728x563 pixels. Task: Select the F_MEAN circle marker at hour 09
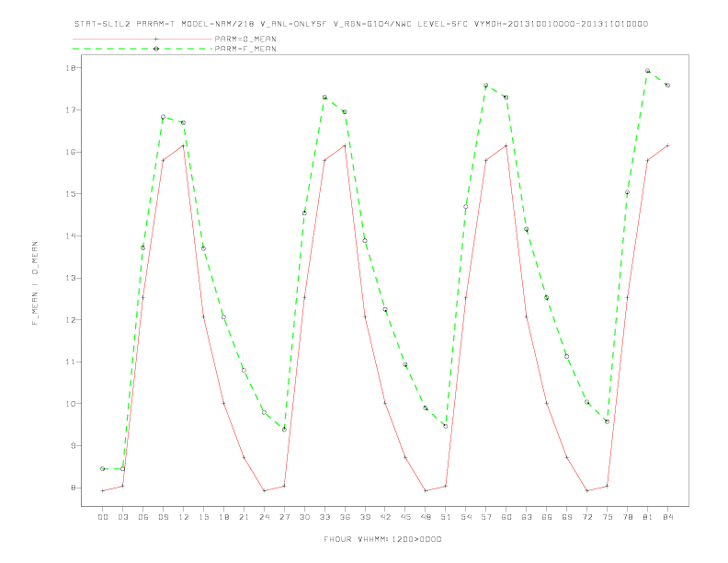point(163,117)
